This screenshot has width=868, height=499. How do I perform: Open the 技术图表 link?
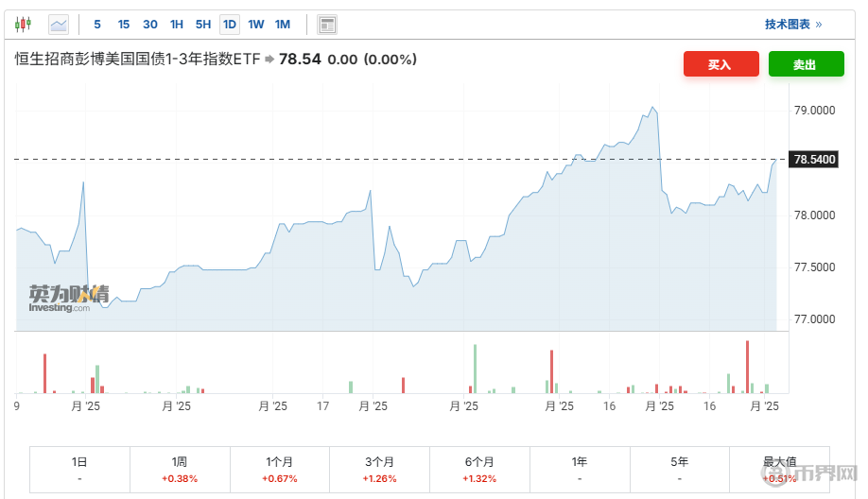(x=792, y=24)
